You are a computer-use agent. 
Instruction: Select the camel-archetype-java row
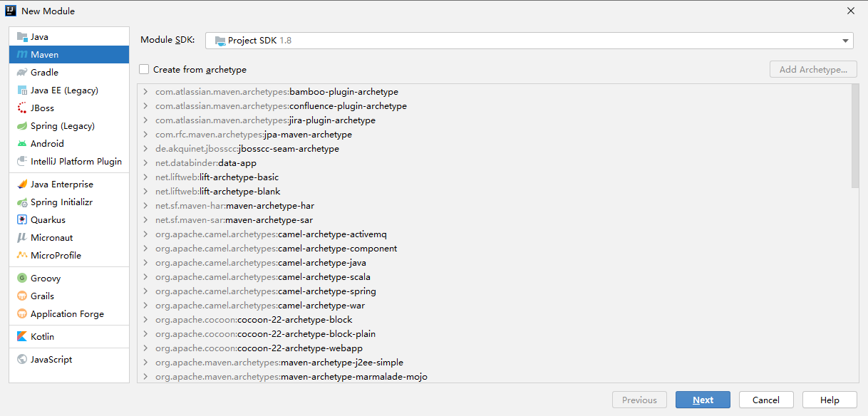point(495,263)
